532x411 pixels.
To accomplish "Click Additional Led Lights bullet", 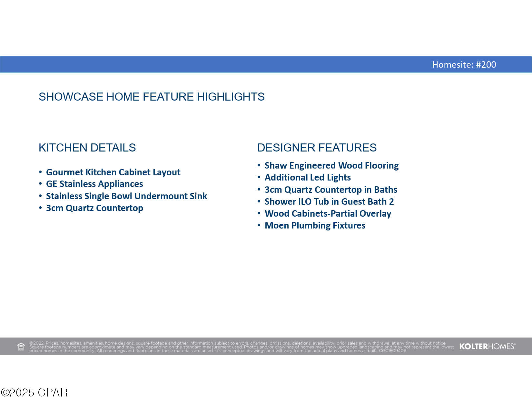I will click(x=308, y=178).
